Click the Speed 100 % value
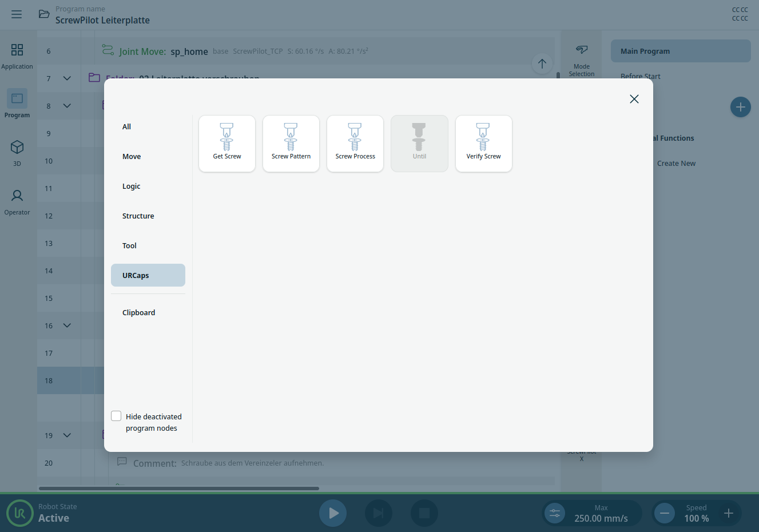Screen dimensions: 759x532 (x=697, y=518)
